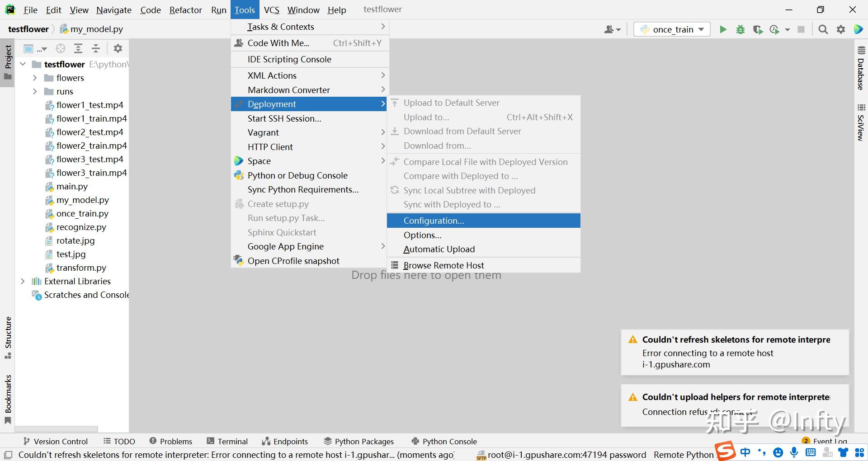Viewport: 868px width, 461px height.
Task: Click the Project tool window tab
Action: (8, 62)
